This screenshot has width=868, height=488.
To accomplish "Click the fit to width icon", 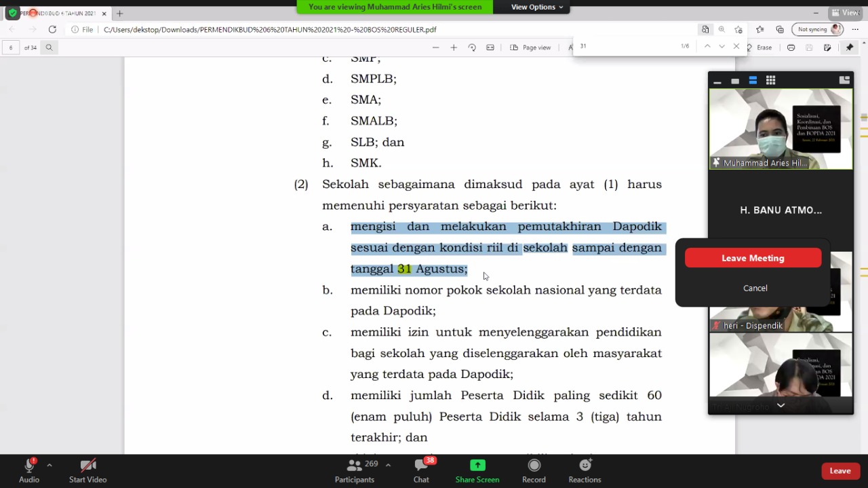I will (x=490, y=48).
